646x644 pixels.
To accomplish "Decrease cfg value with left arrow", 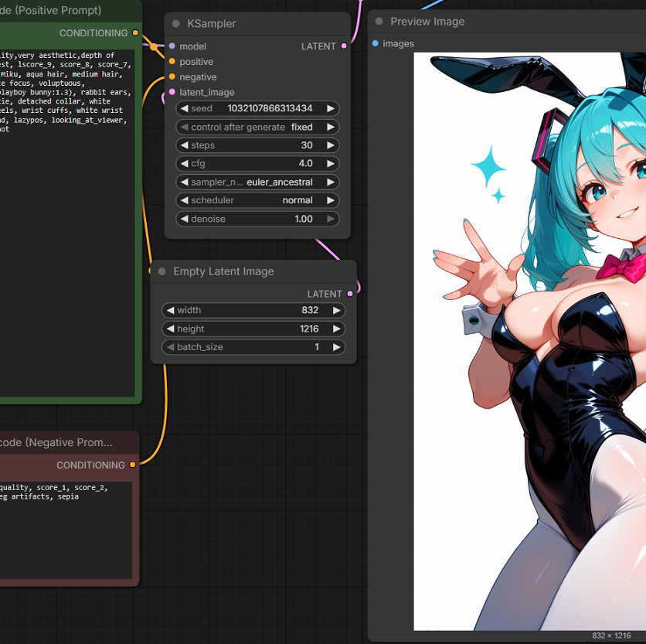I will (x=185, y=164).
